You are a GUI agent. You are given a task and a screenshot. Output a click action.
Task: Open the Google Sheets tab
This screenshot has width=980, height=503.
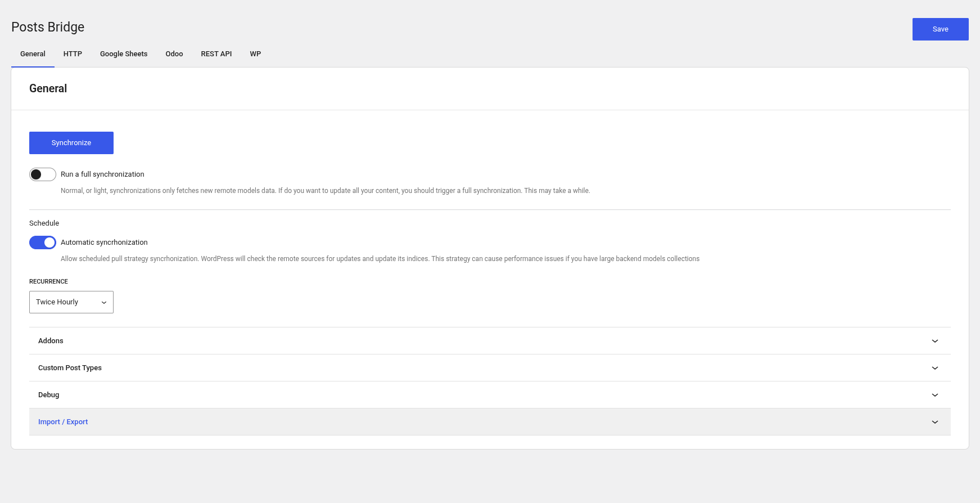[124, 54]
